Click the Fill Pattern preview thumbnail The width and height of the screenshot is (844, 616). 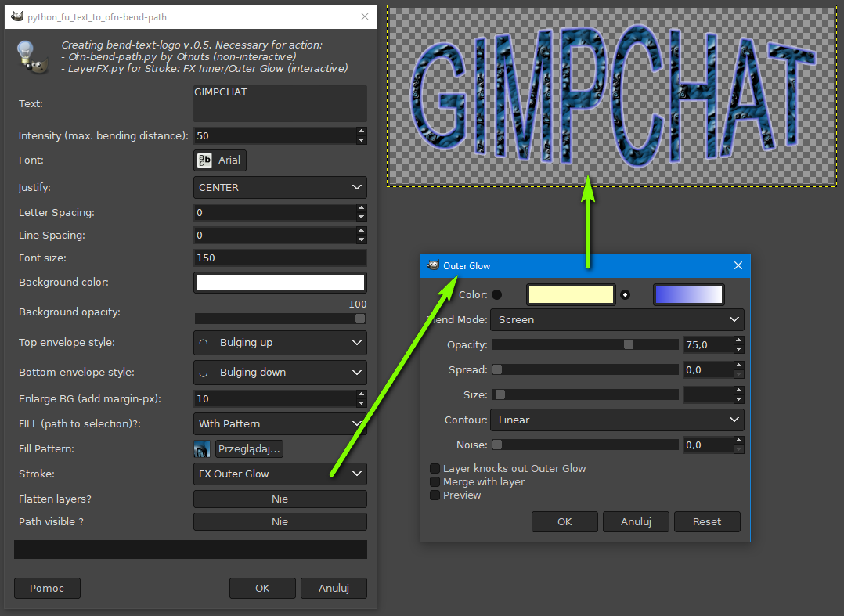[202, 448]
